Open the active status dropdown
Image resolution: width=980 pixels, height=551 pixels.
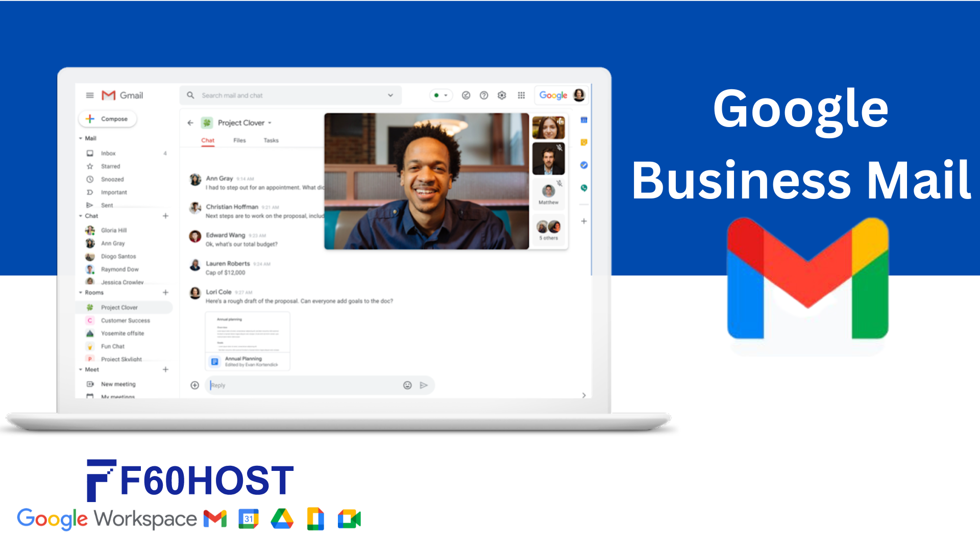[x=441, y=95]
